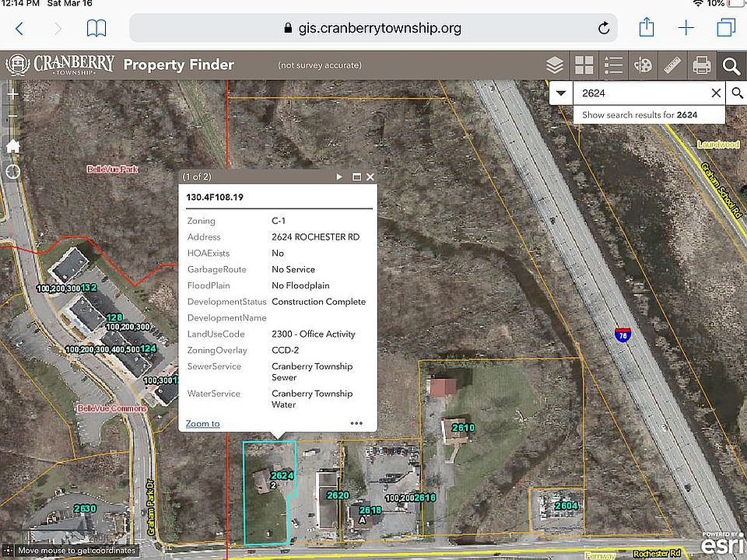
Task: Zoom out on the map
Action: (12, 118)
